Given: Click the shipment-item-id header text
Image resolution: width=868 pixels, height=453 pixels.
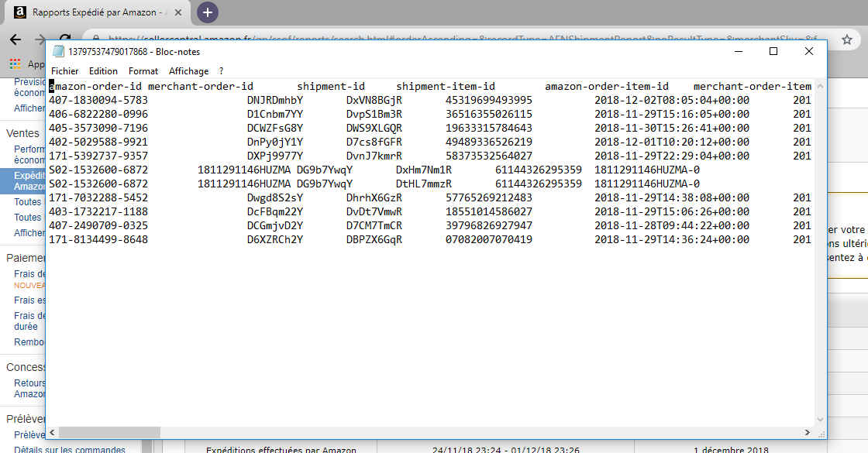Looking at the screenshot, I should (446, 86).
